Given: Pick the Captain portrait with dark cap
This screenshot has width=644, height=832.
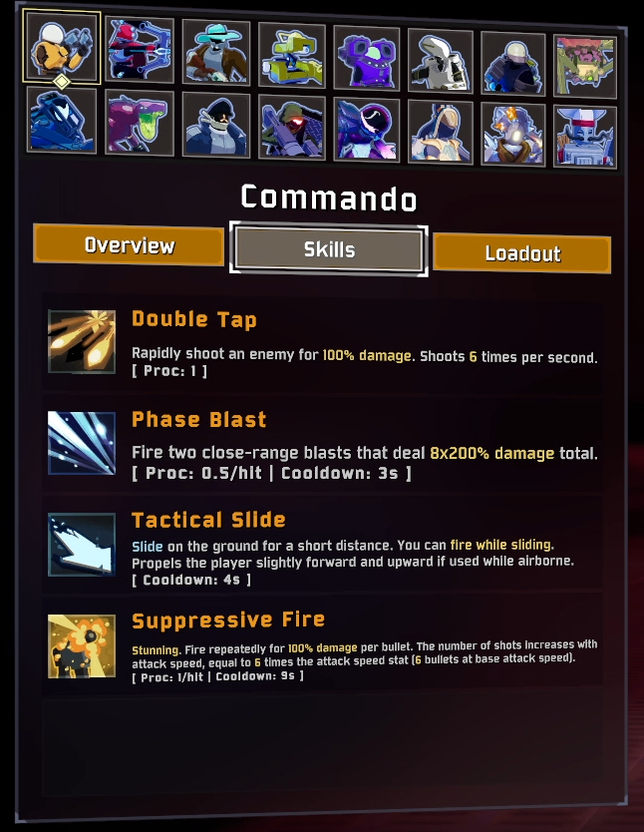Looking at the screenshot, I should (x=215, y=126).
